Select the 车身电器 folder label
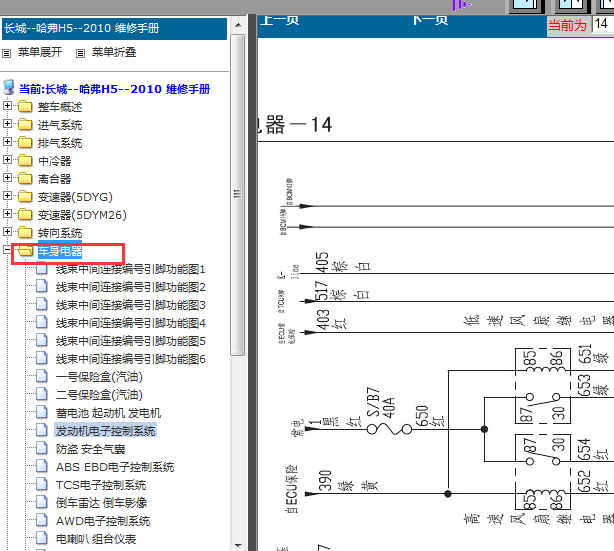Screen dimensions: 614x551 (x=60, y=251)
